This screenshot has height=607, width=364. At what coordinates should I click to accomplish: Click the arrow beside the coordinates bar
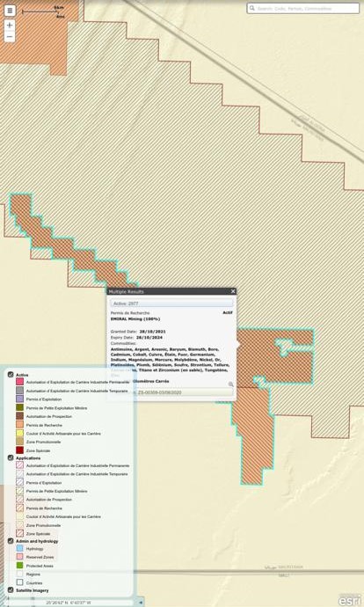coord(141,603)
